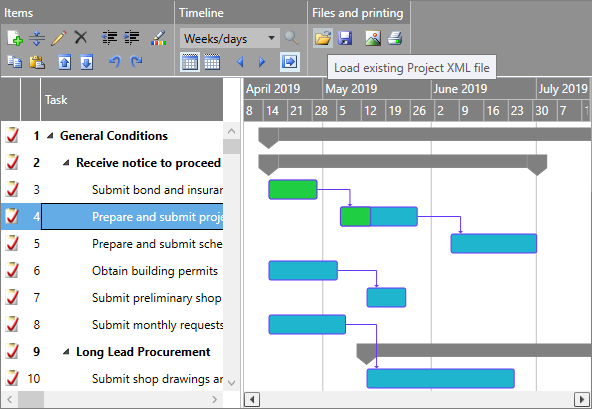The image size is (592, 409).
Task: Select the Submit monthly requests task
Action: 112,325
